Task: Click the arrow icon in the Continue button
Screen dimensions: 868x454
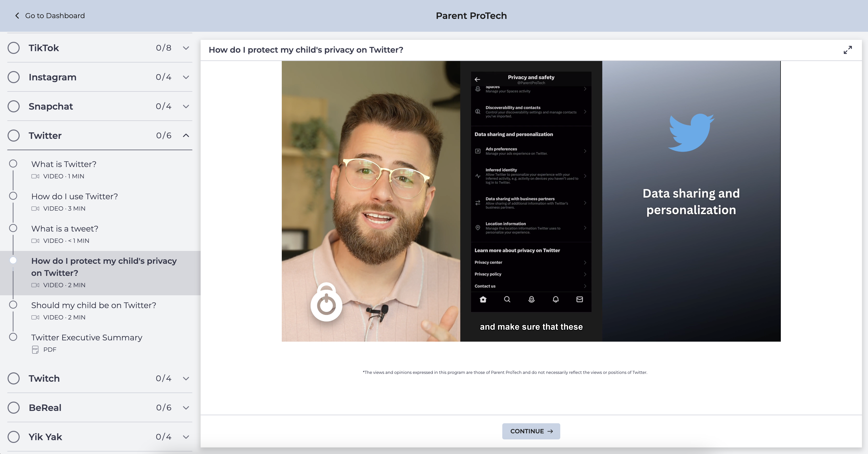Action: point(550,431)
